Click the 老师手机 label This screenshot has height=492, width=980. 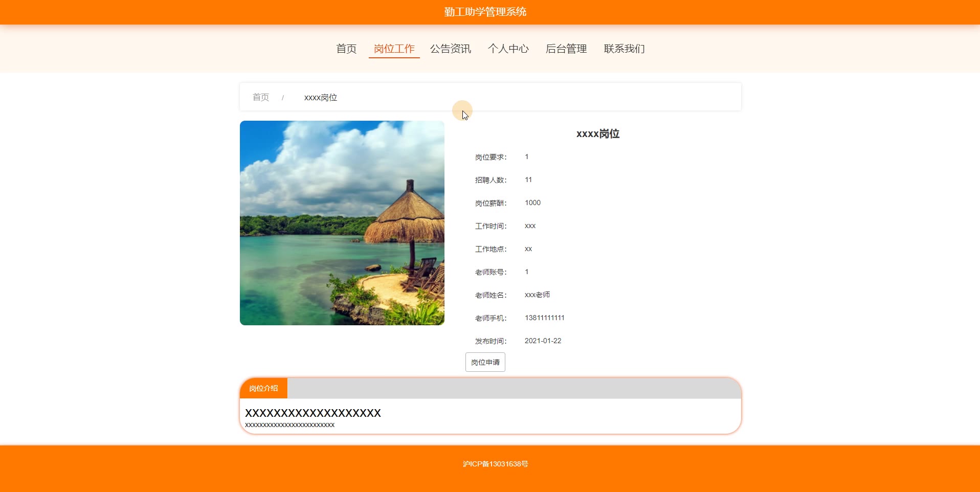click(x=491, y=318)
